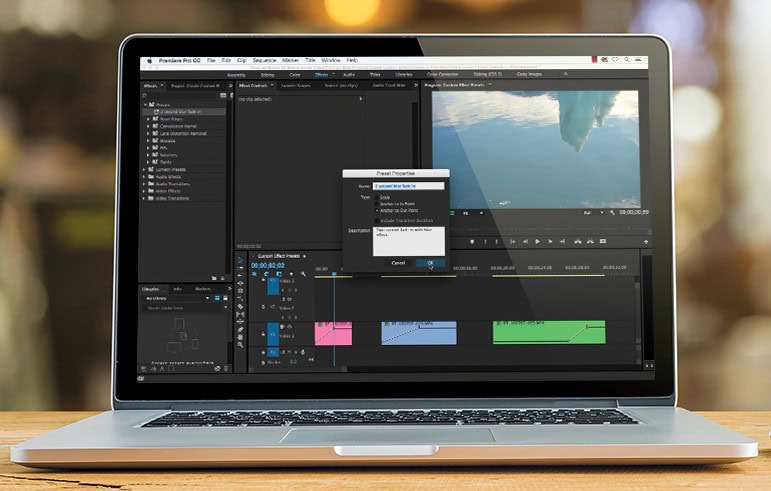Viewport: 771px width, 491px height.
Task: Expand the Lumetri Presets folder
Action: click(x=144, y=170)
